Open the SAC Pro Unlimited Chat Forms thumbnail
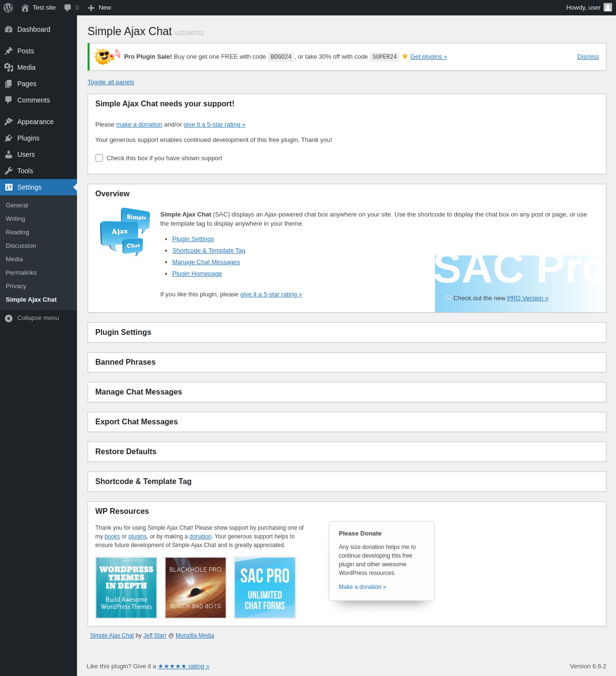Viewport: 616px width, 676px height. pyautogui.click(x=265, y=587)
